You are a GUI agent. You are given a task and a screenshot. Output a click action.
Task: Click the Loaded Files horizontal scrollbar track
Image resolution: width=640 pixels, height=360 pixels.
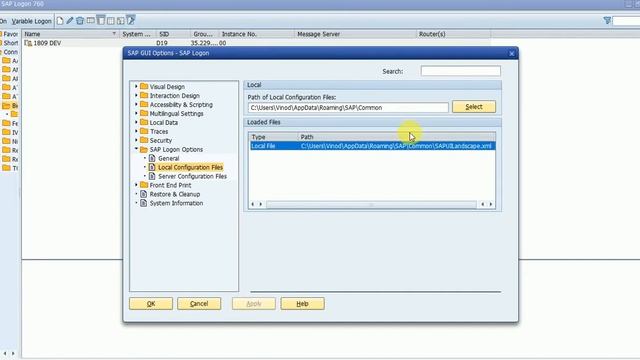tap(371, 204)
